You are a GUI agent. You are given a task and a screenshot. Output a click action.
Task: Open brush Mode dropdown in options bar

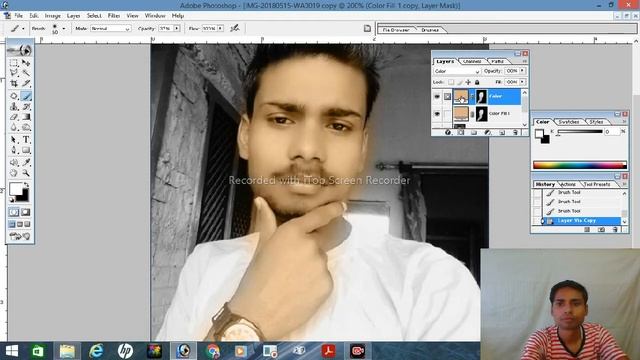pos(111,29)
